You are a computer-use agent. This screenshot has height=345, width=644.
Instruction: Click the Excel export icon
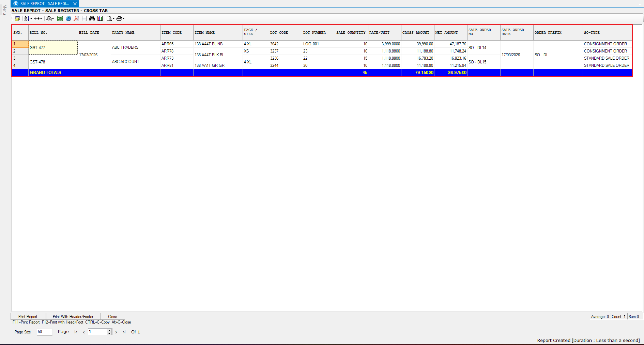click(x=60, y=18)
